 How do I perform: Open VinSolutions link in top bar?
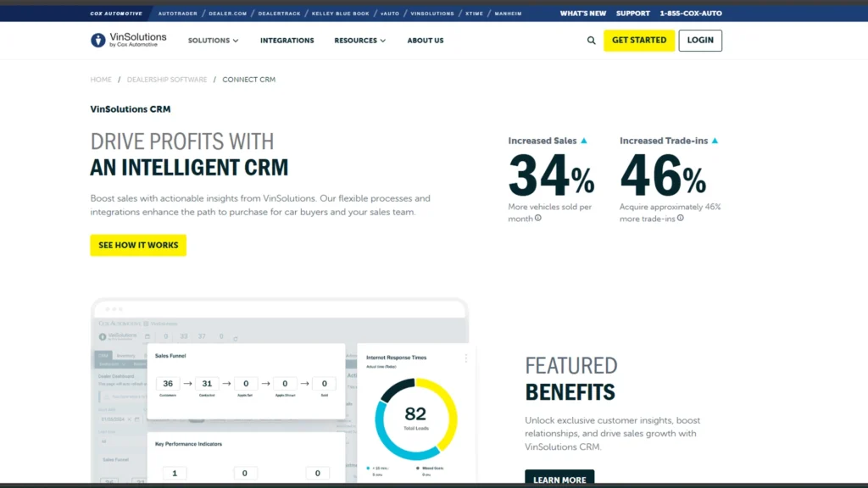pyautogui.click(x=432, y=14)
